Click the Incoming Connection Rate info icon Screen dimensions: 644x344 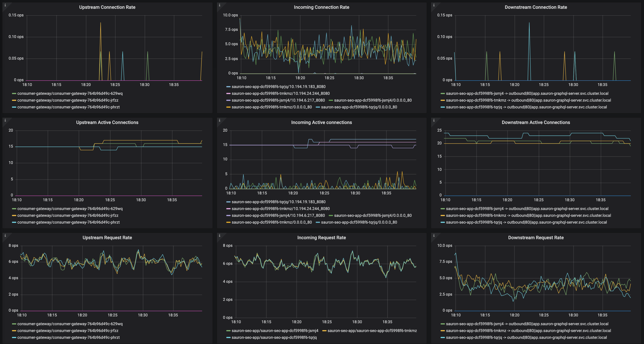pos(220,5)
